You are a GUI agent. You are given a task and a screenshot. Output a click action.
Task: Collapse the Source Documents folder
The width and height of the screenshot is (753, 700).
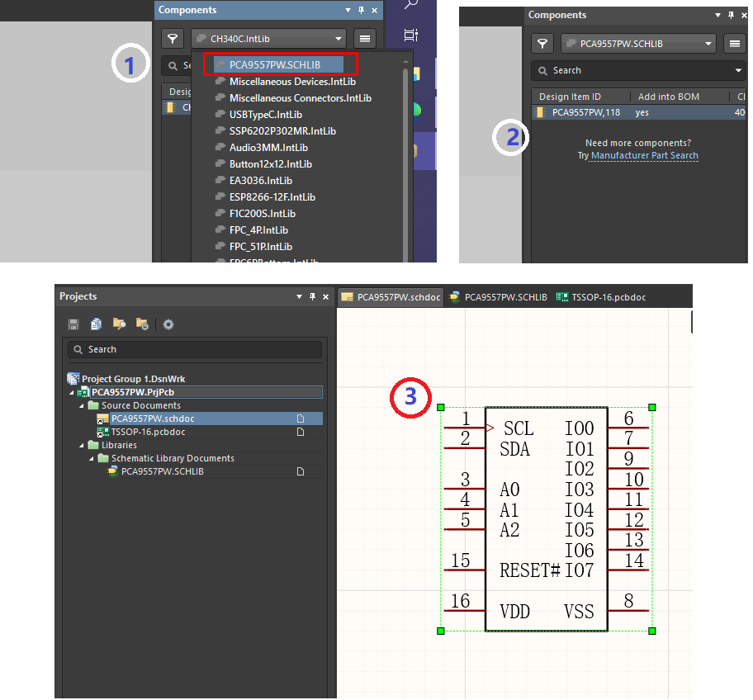[x=82, y=406]
